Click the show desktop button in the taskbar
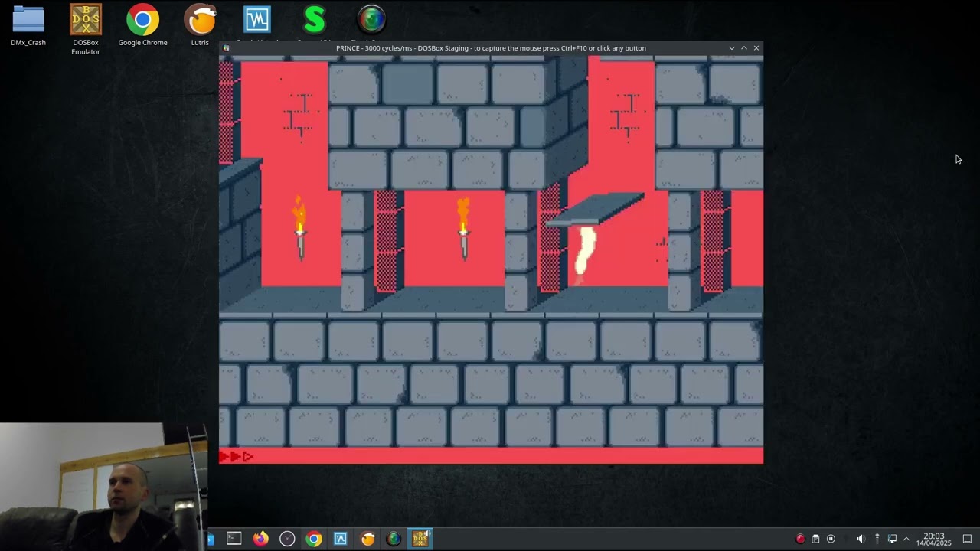Screen dimensions: 980x551 [967, 539]
